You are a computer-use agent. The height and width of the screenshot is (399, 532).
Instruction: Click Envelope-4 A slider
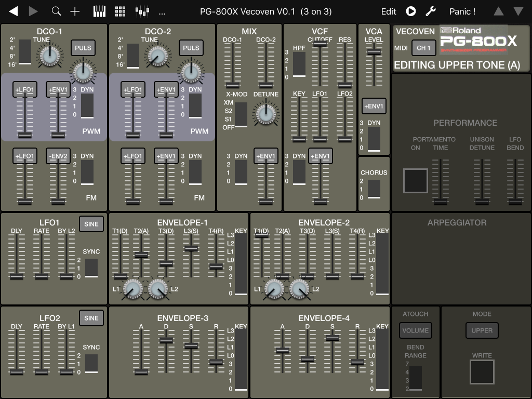pyautogui.click(x=282, y=352)
